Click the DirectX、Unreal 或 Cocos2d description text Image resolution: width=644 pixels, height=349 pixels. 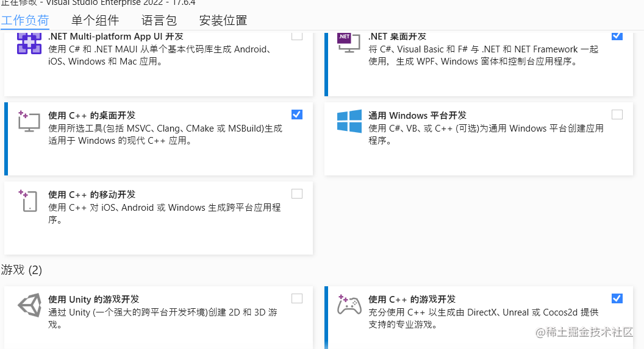tap(484, 319)
